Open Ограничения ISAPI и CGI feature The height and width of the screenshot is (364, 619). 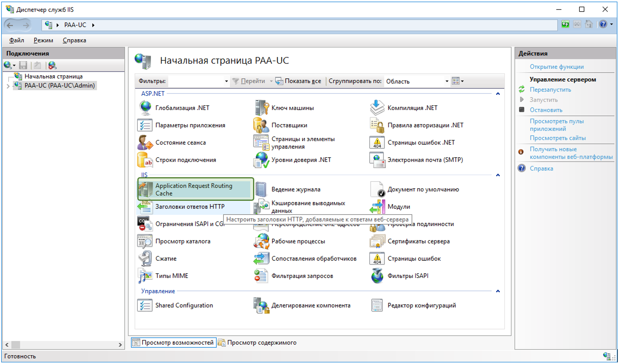pyautogui.click(x=181, y=224)
